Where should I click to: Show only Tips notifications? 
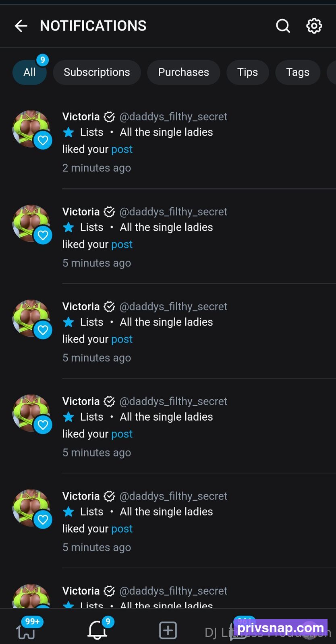point(247,72)
